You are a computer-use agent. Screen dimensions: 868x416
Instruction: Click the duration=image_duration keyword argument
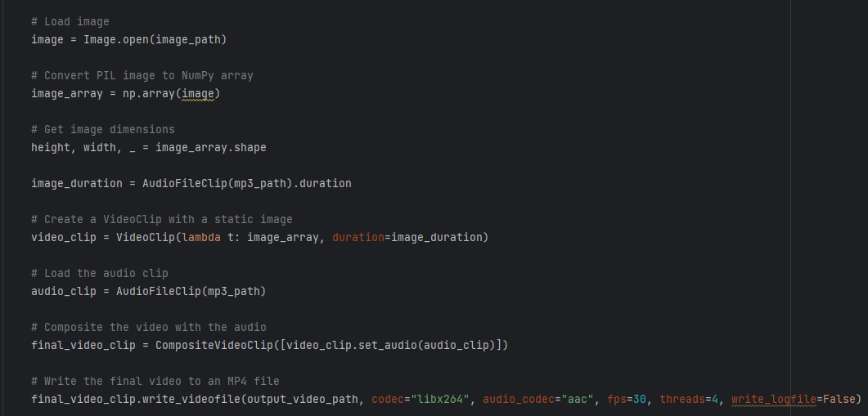point(409,237)
